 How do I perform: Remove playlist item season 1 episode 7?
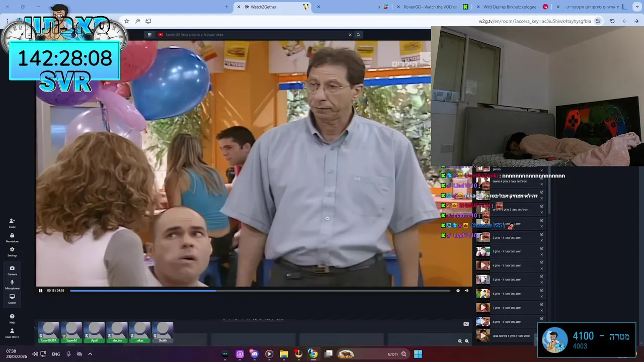coord(542,311)
